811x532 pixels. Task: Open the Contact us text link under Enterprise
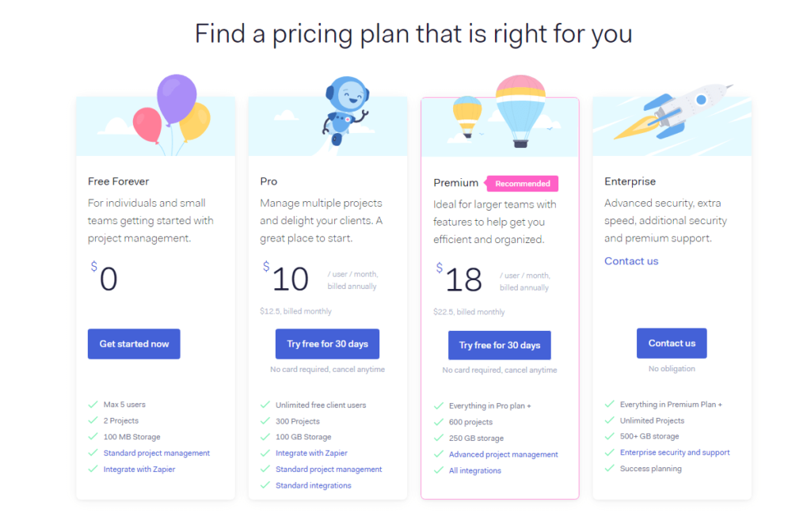pyautogui.click(x=631, y=261)
